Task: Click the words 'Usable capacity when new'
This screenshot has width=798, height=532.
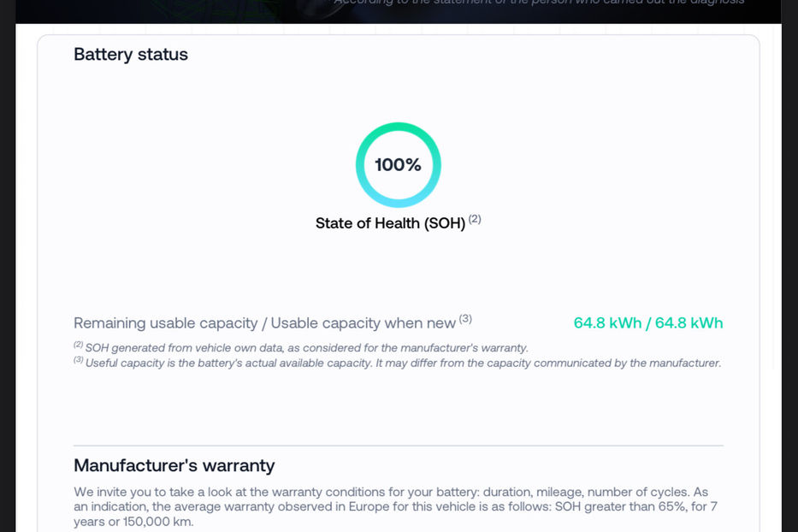Action: (363, 323)
